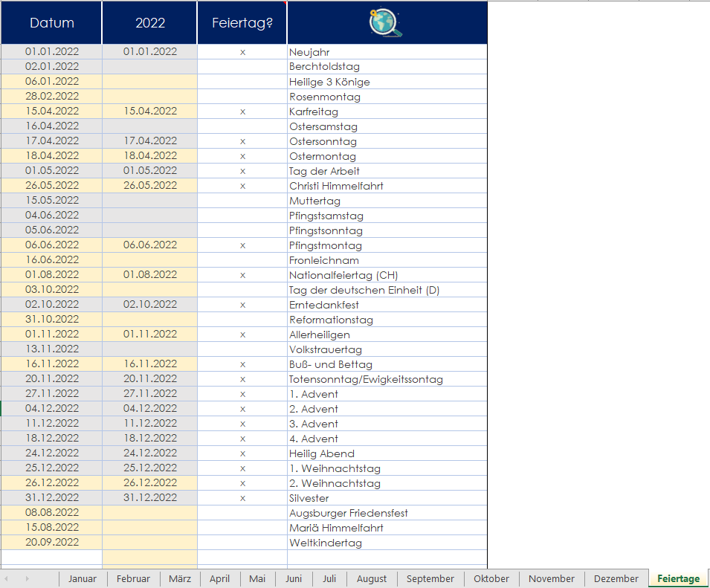This screenshot has height=588, width=710.
Task: Click the 2022 column date for Nationalfeiertag
Action: pyautogui.click(x=150, y=275)
